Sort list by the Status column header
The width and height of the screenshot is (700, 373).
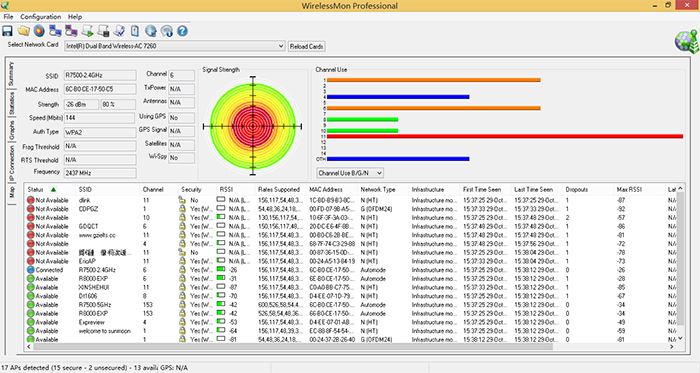click(x=50, y=190)
